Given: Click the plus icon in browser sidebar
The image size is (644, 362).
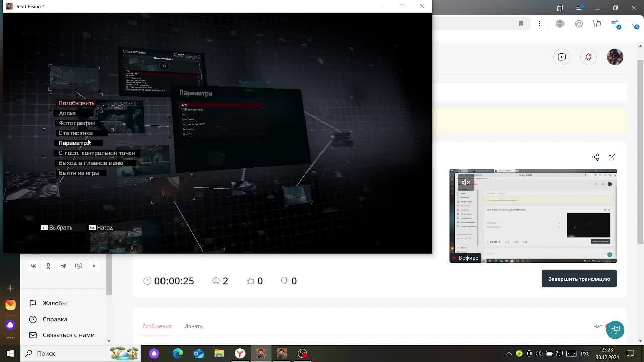Looking at the screenshot, I should [x=10, y=288].
